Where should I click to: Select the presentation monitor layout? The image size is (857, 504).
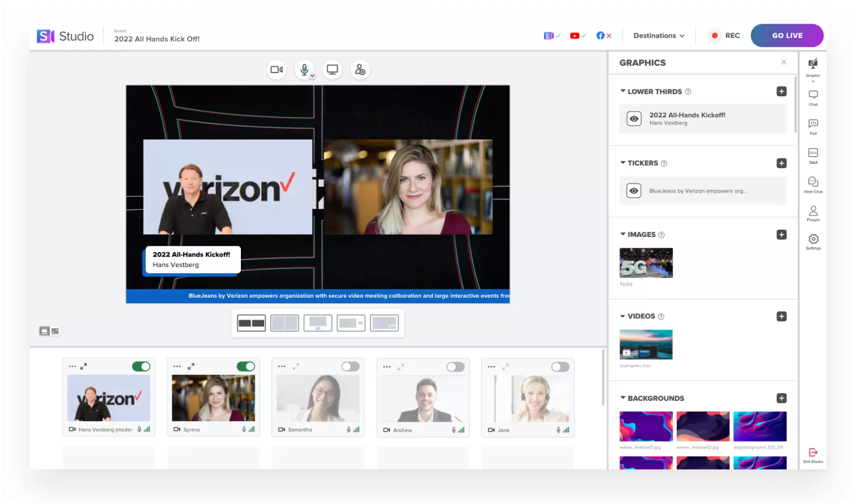pos(317,323)
